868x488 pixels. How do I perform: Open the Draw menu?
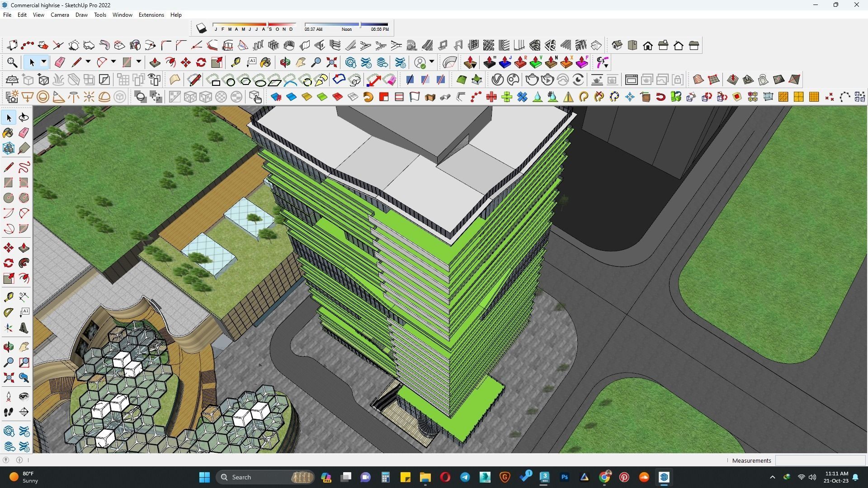click(81, 15)
